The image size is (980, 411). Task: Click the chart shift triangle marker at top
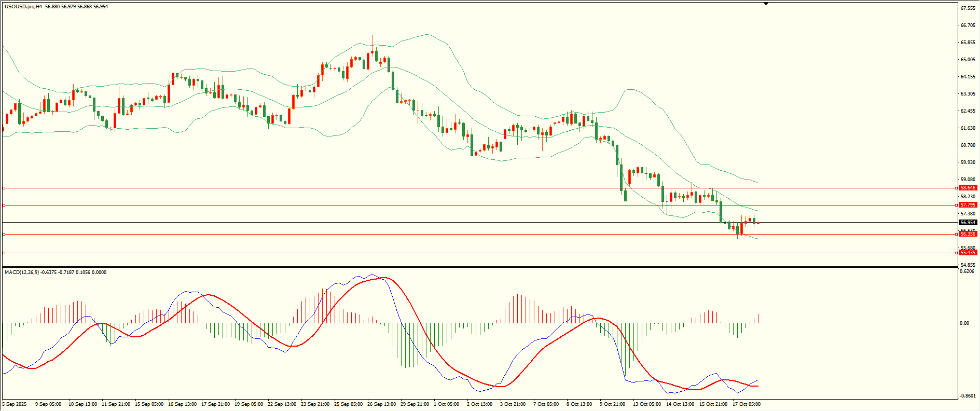[x=766, y=4]
